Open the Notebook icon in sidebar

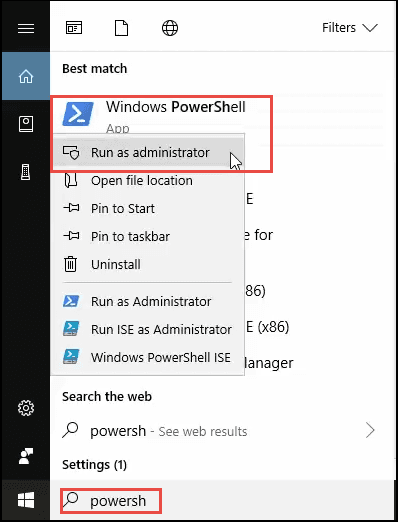tap(26, 124)
